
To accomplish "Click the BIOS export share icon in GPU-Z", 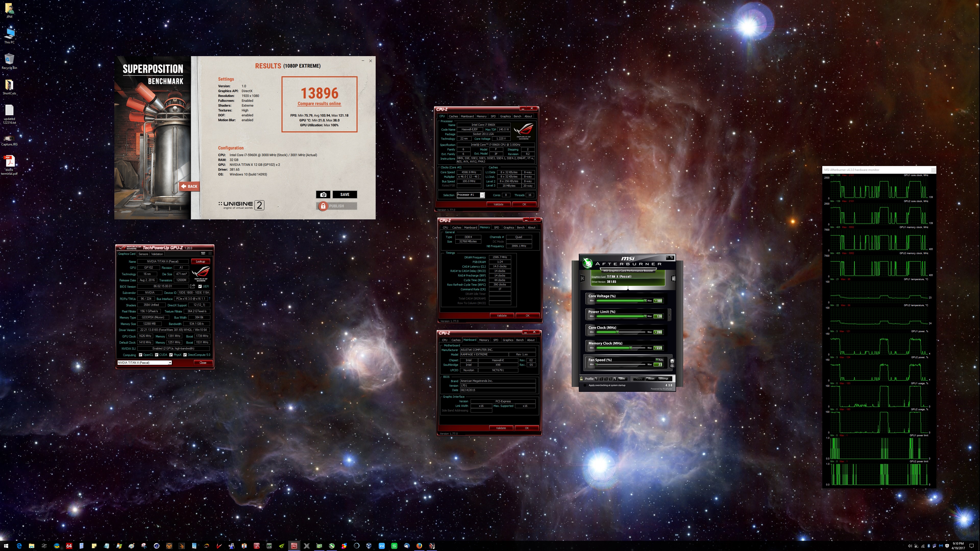I will pyautogui.click(x=192, y=286).
